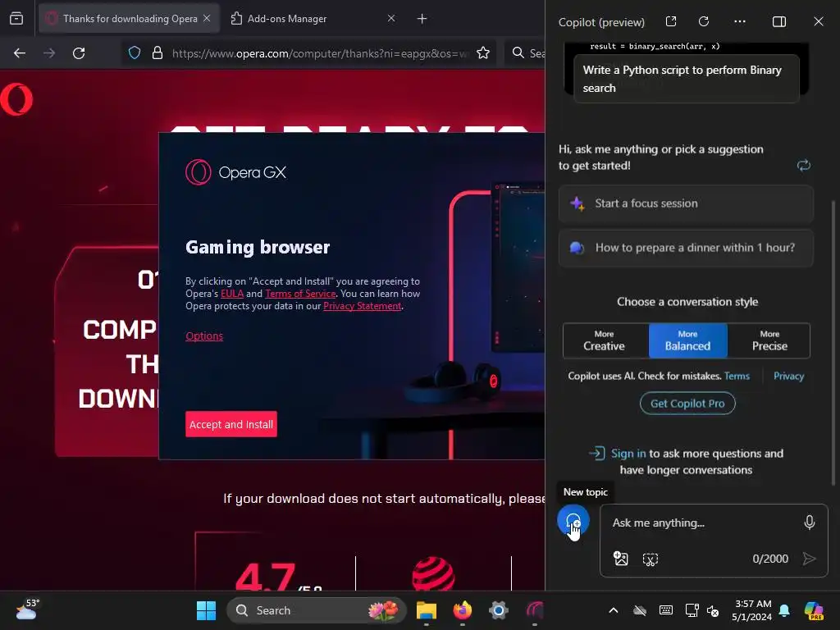Click Accept and Install button

pos(231,424)
